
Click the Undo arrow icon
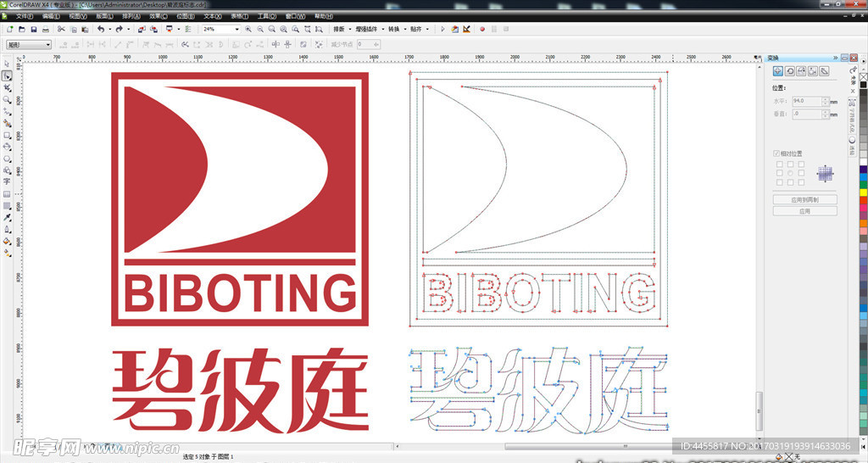click(x=99, y=29)
